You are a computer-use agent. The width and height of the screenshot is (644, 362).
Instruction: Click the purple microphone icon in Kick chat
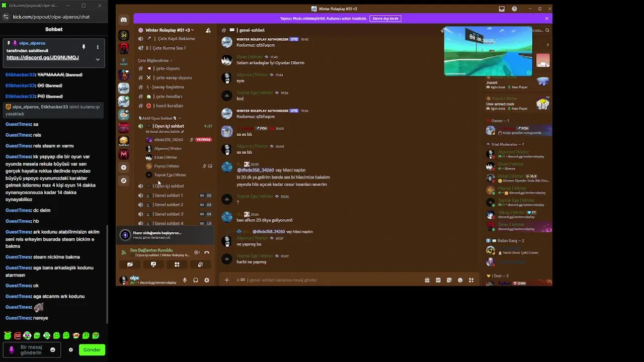12,350
